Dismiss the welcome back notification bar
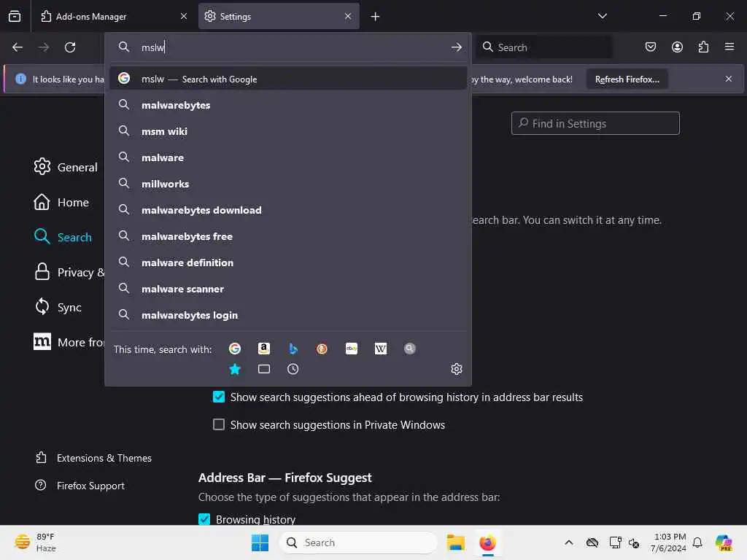 pyautogui.click(x=729, y=79)
